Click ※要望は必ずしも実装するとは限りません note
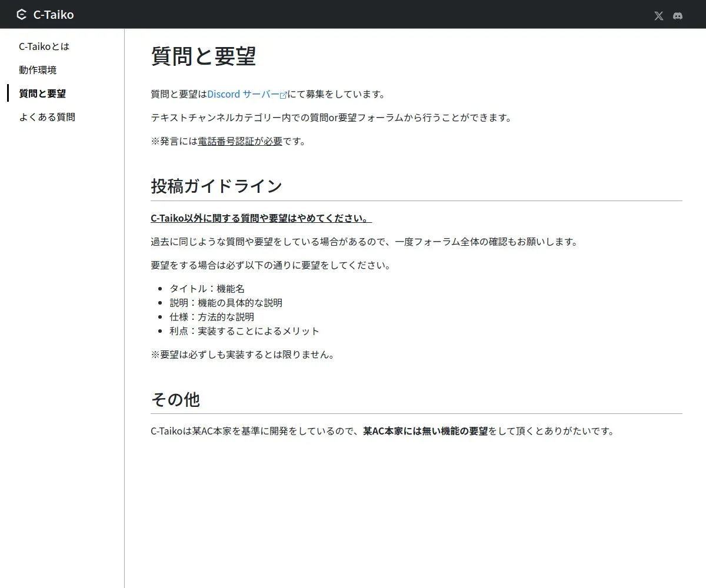 point(242,355)
